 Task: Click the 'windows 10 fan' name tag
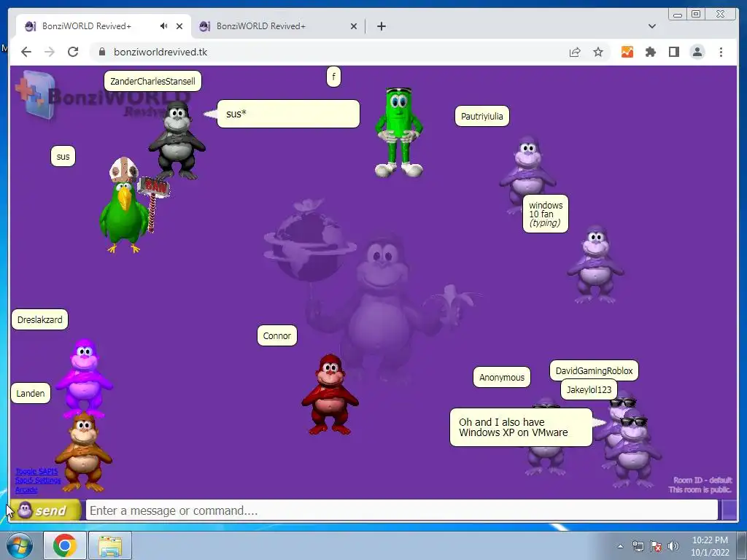pos(546,214)
